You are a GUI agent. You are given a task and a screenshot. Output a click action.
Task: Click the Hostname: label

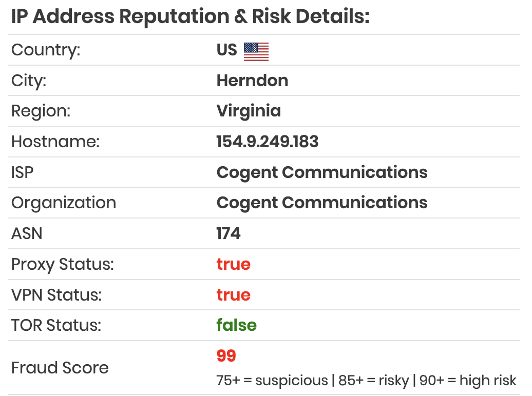pos(55,142)
